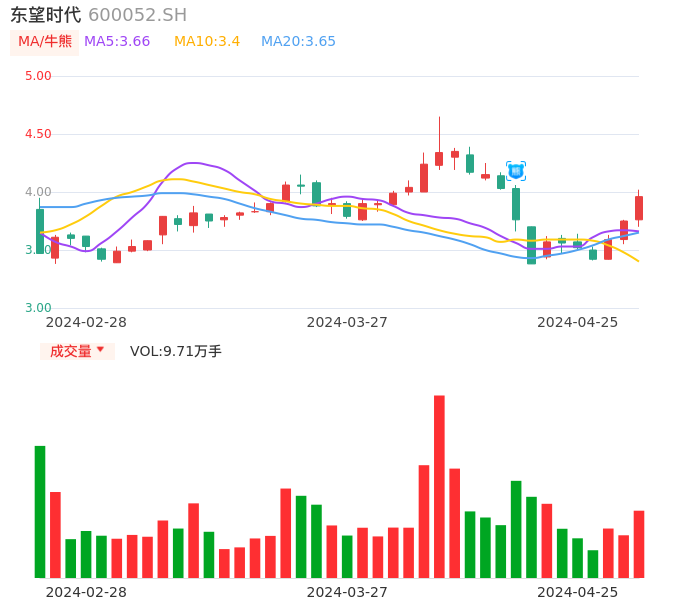Click 2024-04-25 date under the volume chart

coord(578,592)
